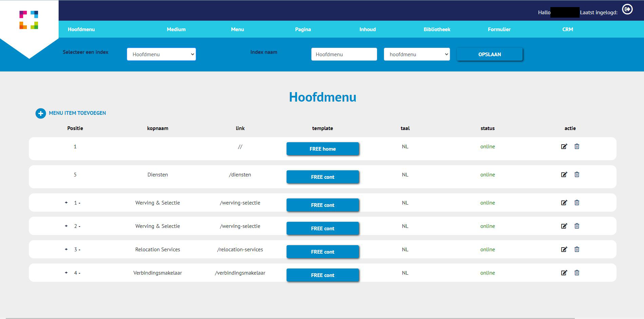
Task: Open the CRM section
Action: click(568, 29)
